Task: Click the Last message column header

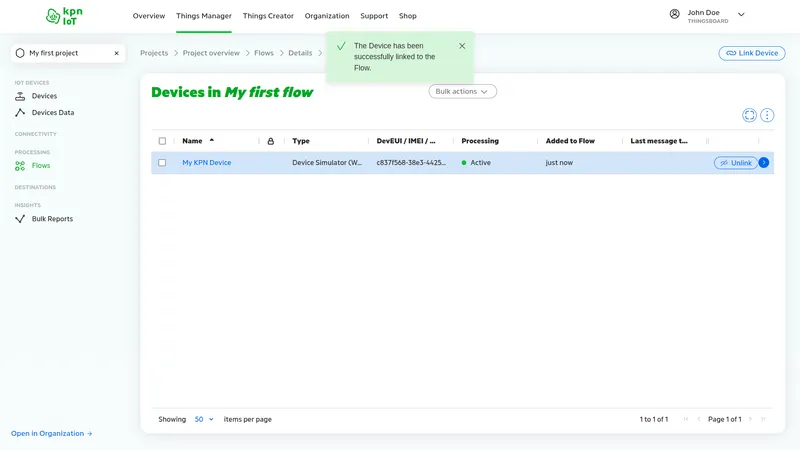Action: tap(659, 141)
